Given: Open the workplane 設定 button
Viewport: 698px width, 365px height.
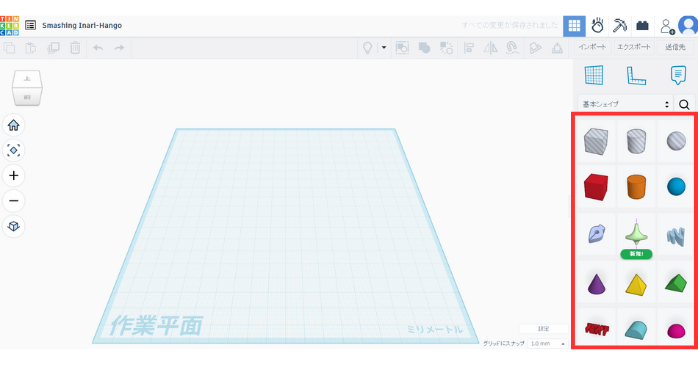Looking at the screenshot, I should pos(544,329).
